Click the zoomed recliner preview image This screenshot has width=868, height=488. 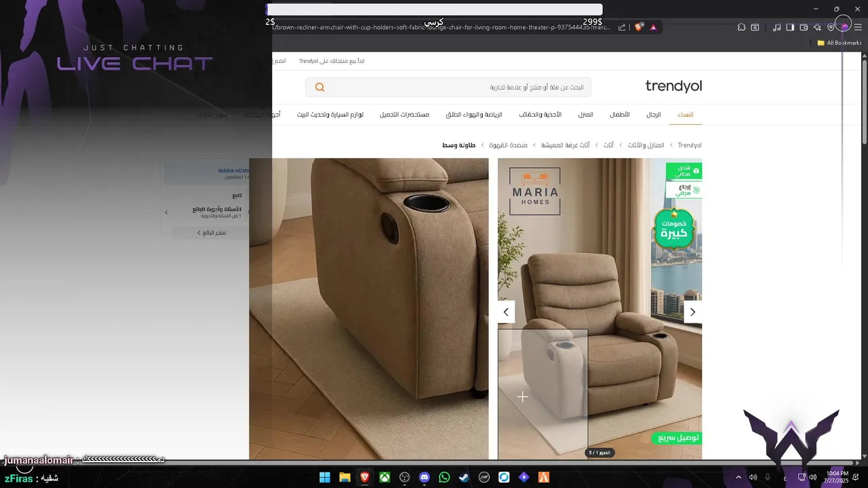click(368, 309)
